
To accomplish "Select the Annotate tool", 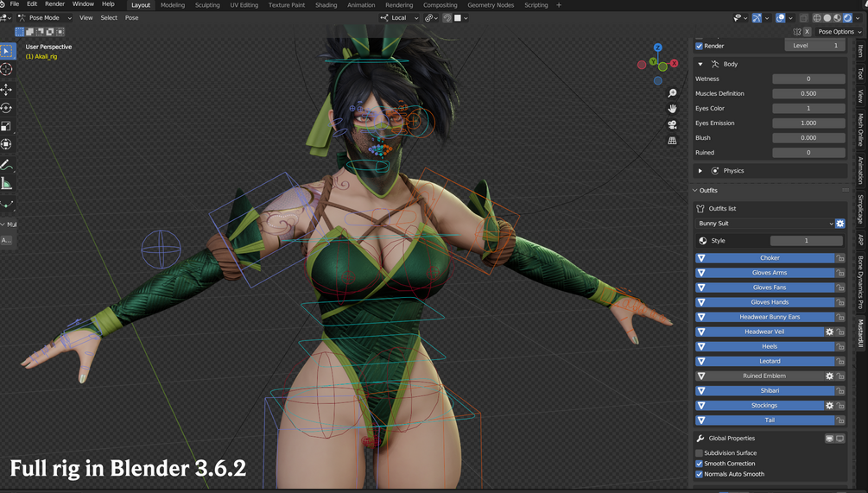I will (7, 165).
